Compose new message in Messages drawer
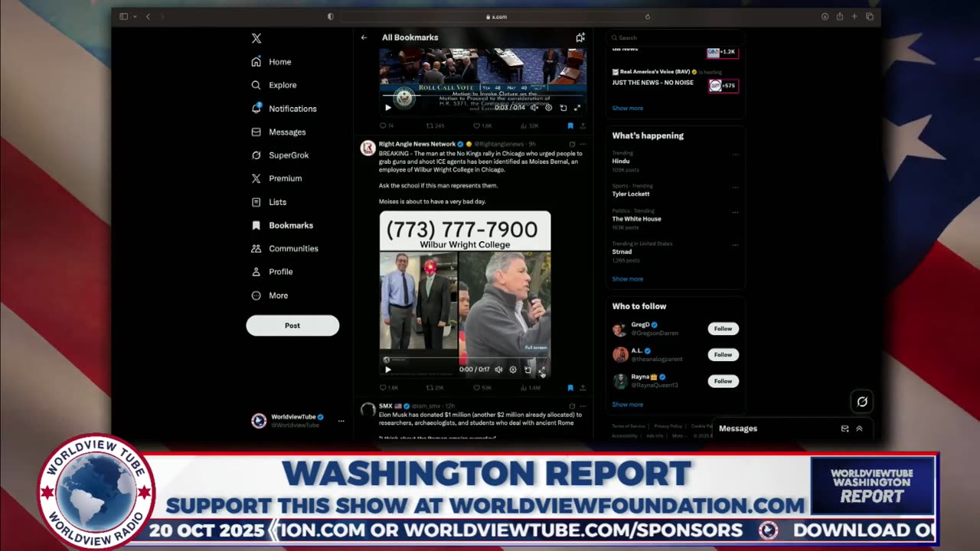980x551 pixels. coord(845,429)
